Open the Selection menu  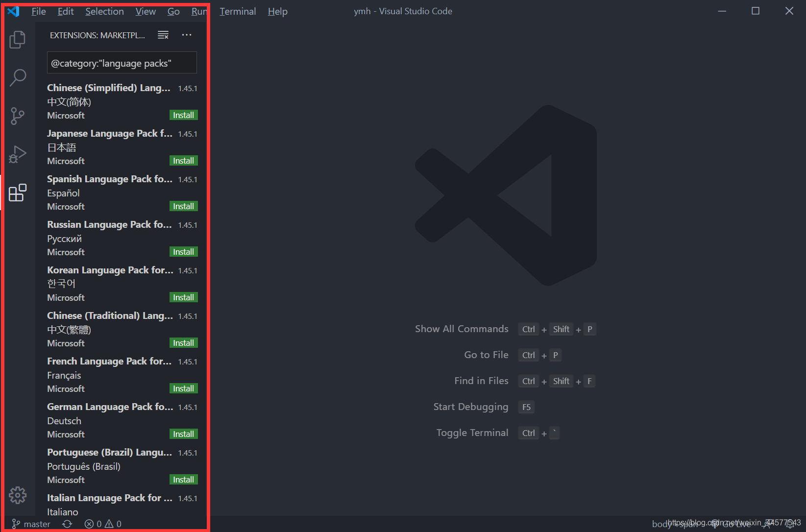tap(104, 11)
